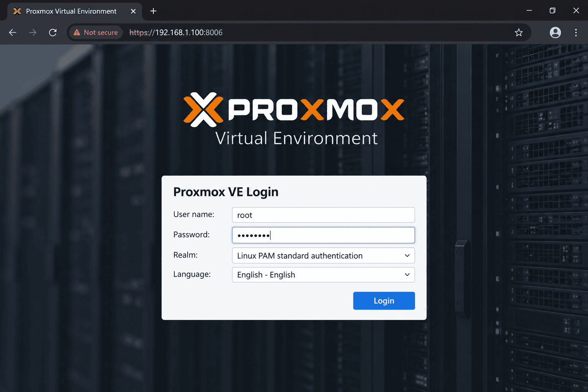Click the Realm label

[185, 255]
